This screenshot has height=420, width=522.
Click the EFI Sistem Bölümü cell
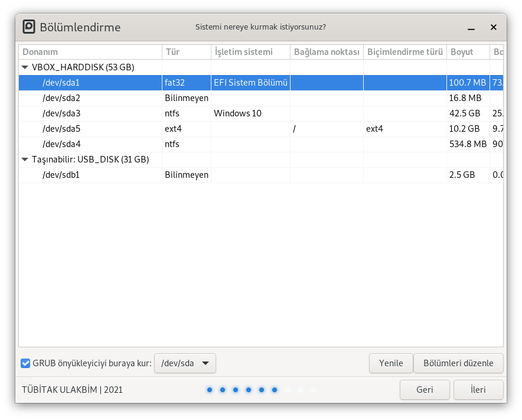[251, 83]
